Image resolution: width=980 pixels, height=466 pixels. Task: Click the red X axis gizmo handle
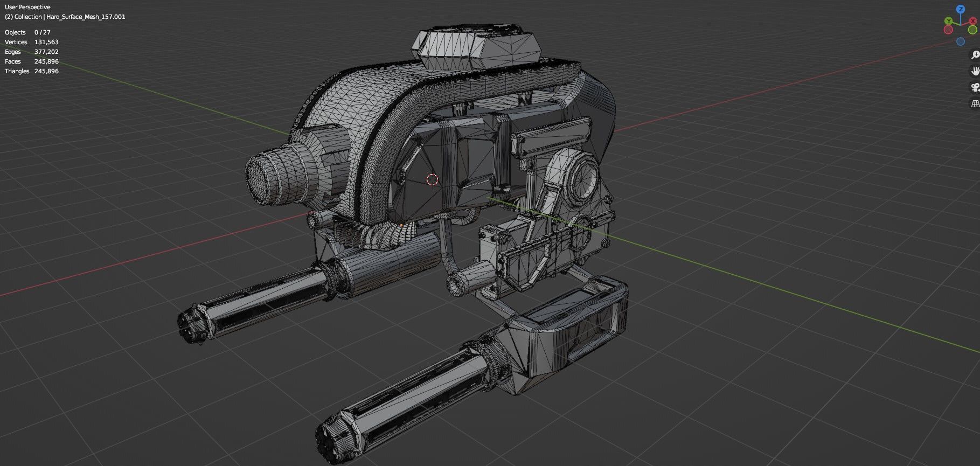point(972,21)
